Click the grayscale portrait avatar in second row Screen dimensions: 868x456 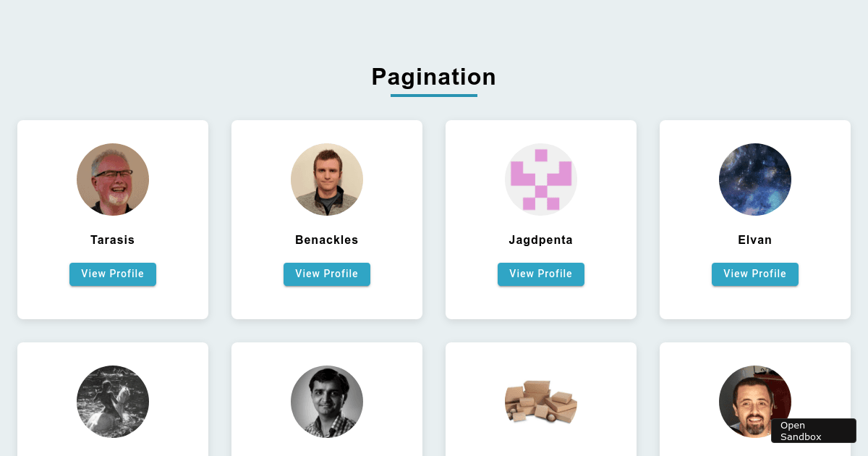click(x=327, y=402)
